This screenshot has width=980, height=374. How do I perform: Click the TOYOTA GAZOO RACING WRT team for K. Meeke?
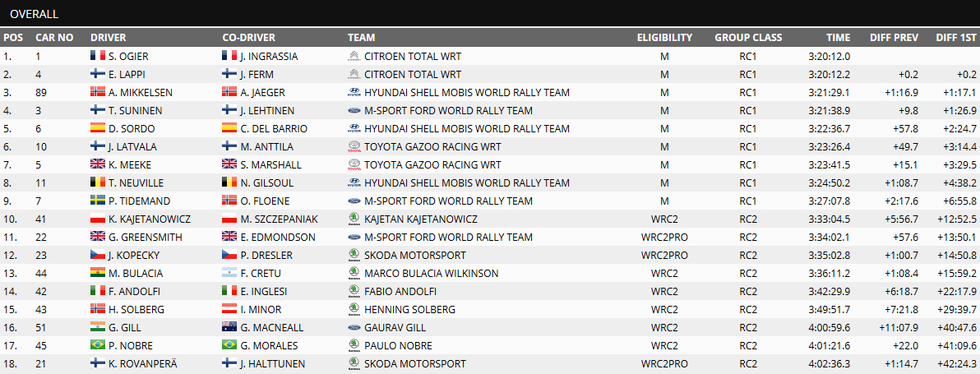[432, 165]
